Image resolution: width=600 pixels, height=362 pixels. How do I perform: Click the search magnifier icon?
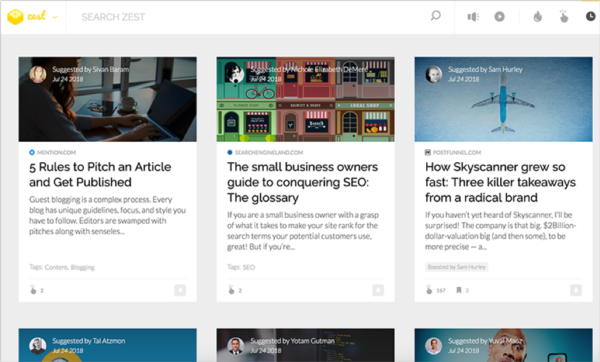click(x=435, y=16)
